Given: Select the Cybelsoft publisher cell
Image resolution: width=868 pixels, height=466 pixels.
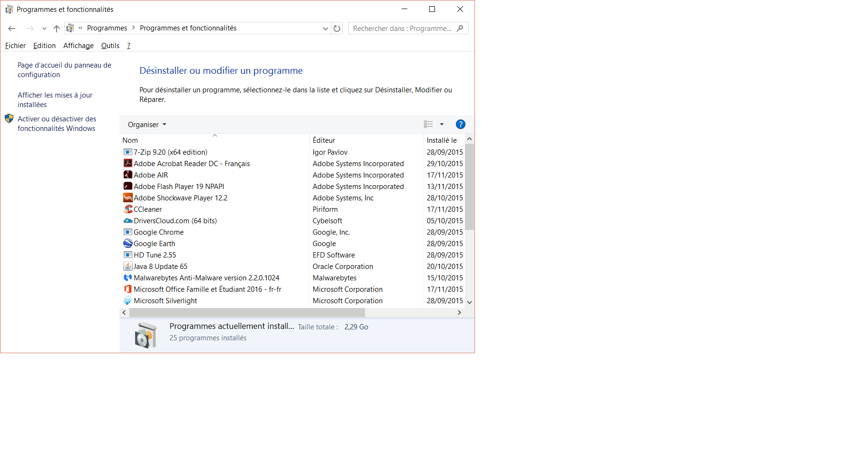Looking at the screenshot, I should tap(327, 221).
